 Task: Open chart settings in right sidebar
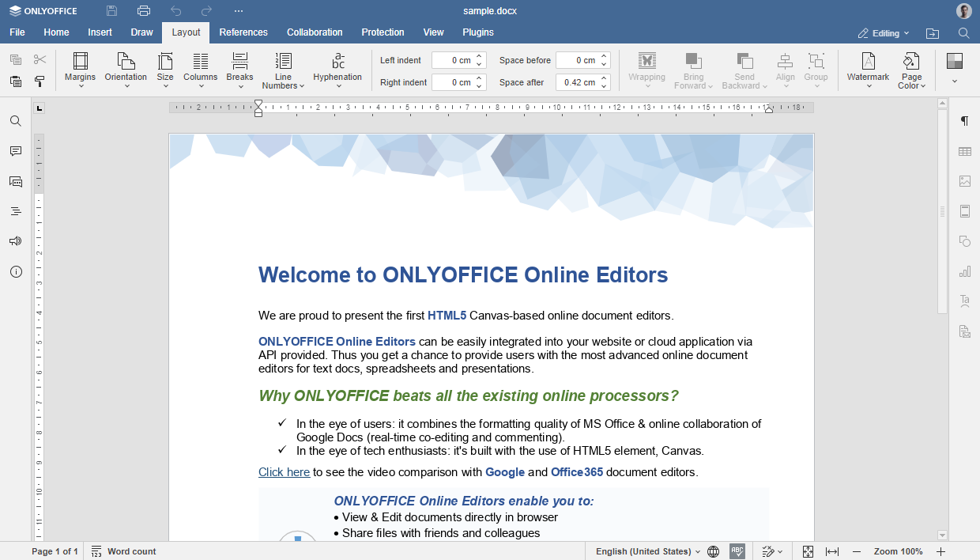pyautogui.click(x=964, y=271)
